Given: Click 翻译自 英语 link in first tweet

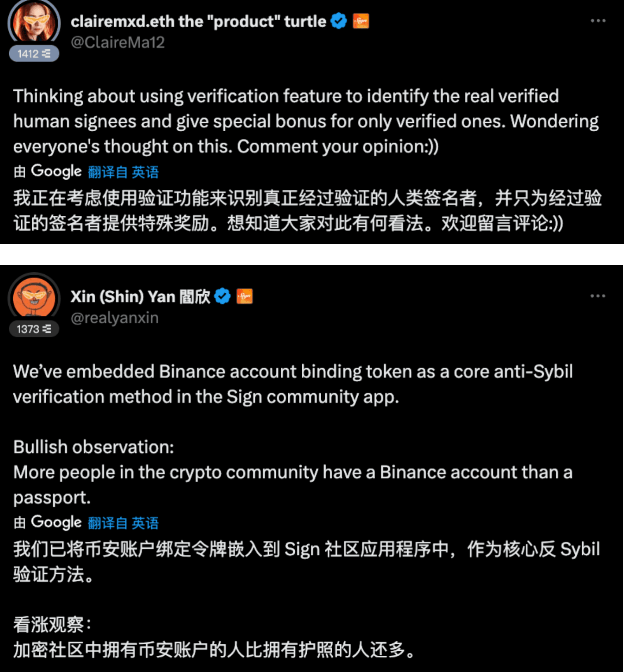Looking at the screenshot, I should pos(123,172).
